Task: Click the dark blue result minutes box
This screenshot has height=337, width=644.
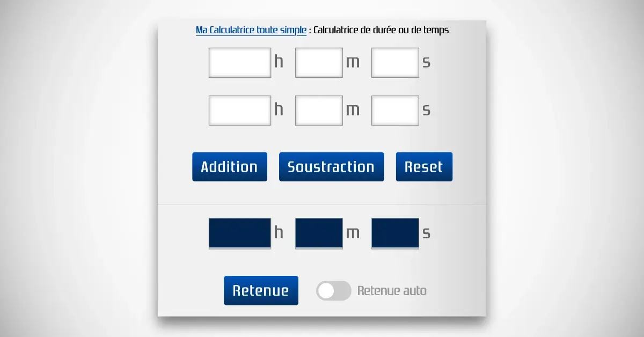Action: pos(319,233)
